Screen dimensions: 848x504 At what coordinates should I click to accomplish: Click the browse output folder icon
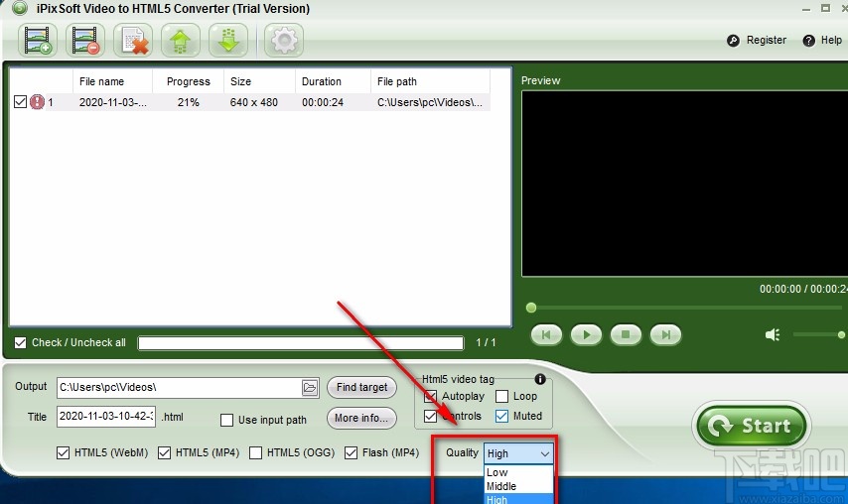pyautogui.click(x=310, y=387)
